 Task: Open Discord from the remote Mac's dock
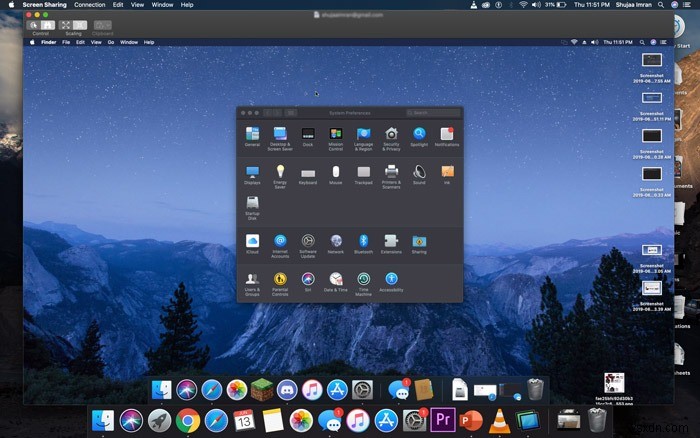[287, 390]
